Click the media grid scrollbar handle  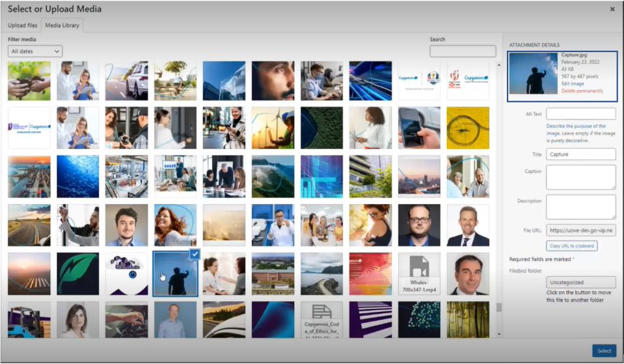coord(499,307)
